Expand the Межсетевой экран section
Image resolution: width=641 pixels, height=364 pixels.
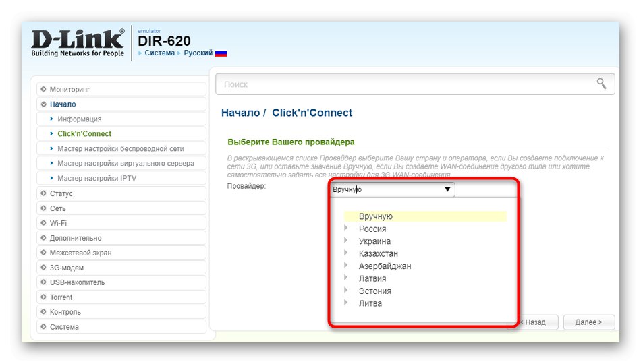coord(121,253)
